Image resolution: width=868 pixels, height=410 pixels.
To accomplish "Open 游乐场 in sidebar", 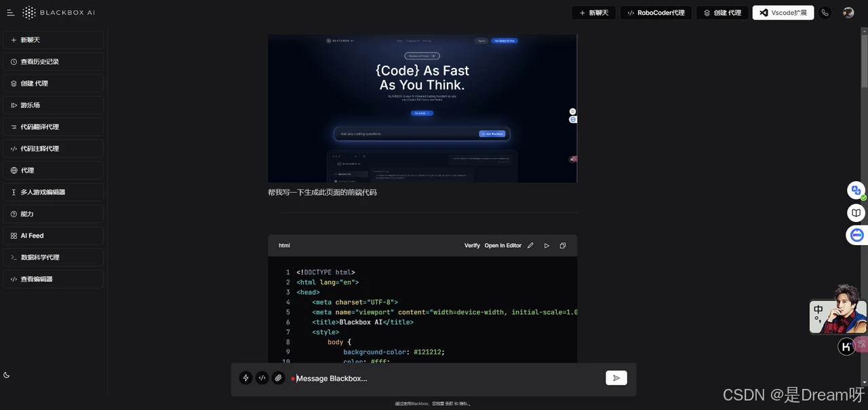I will pos(54,105).
